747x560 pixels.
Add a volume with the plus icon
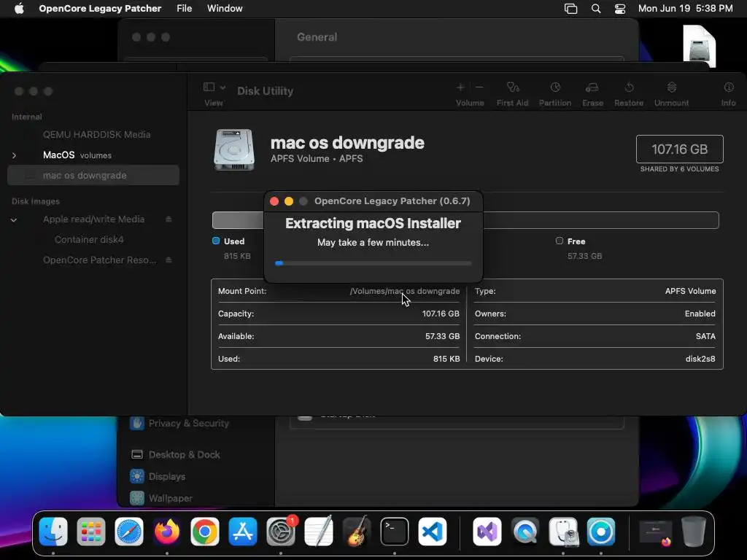point(460,87)
